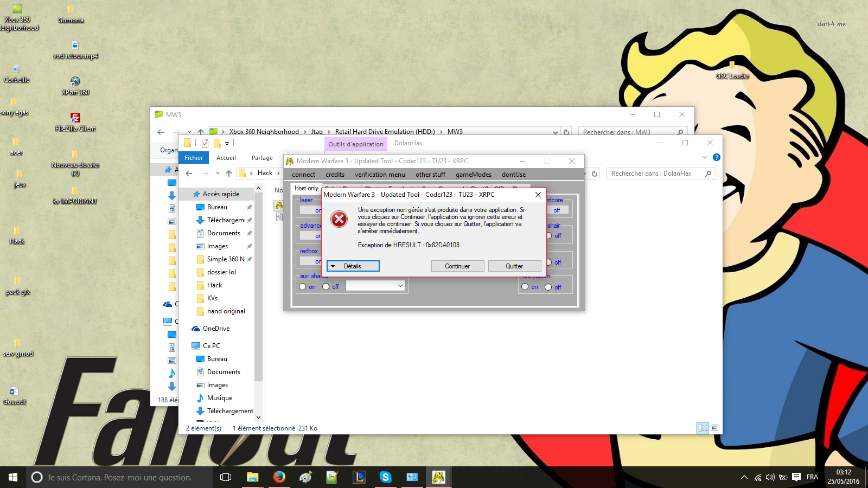Open Task View on the taskbar
Image resolution: width=868 pixels, height=488 pixels.
(x=226, y=477)
